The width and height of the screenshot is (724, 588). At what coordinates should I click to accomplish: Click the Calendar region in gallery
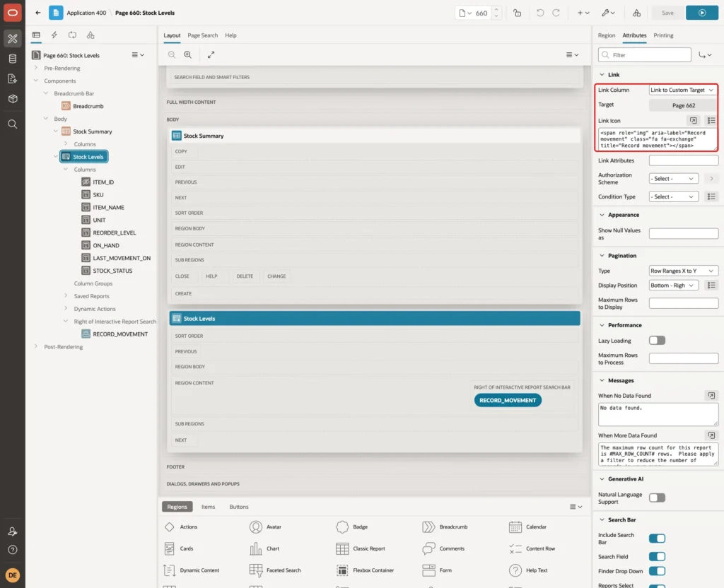(x=527, y=527)
